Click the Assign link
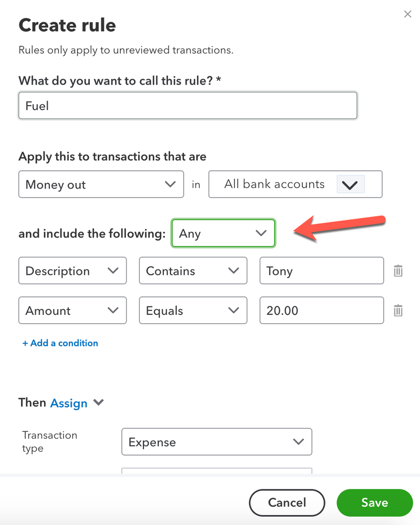The height and width of the screenshot is (525, 420). (x=69, y=403)
